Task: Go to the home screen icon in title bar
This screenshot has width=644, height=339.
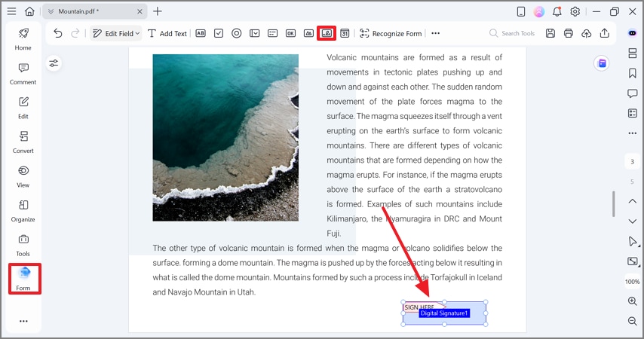Action: 29,11
